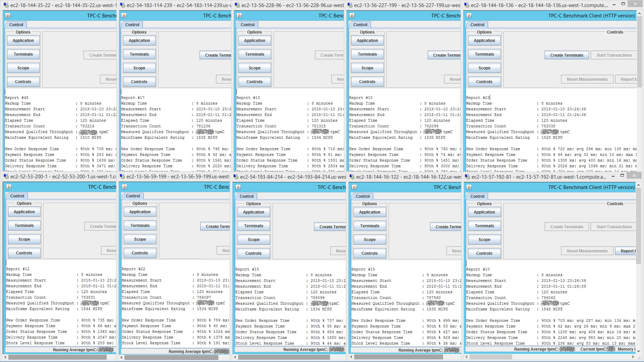
Task: Click Create Terminals in ec2-13-56-227-199 window
Action: click(444, 55)
